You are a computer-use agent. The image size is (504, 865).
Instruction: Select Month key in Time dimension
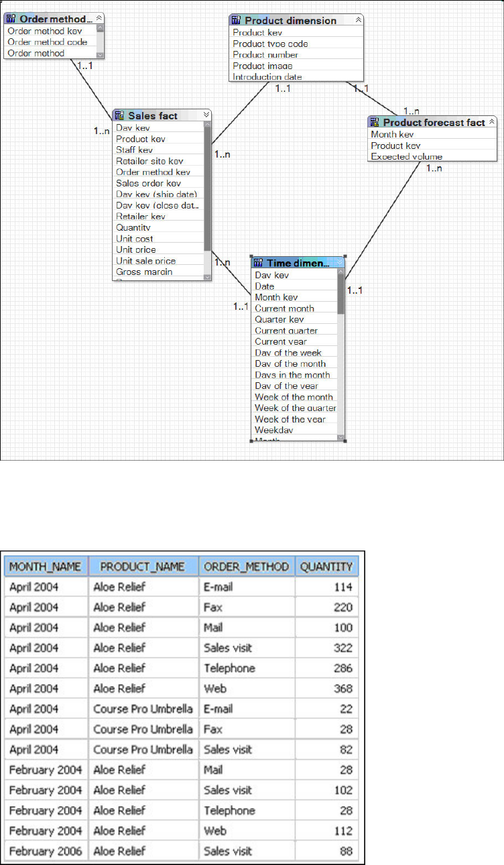click(x=295, y=297)
